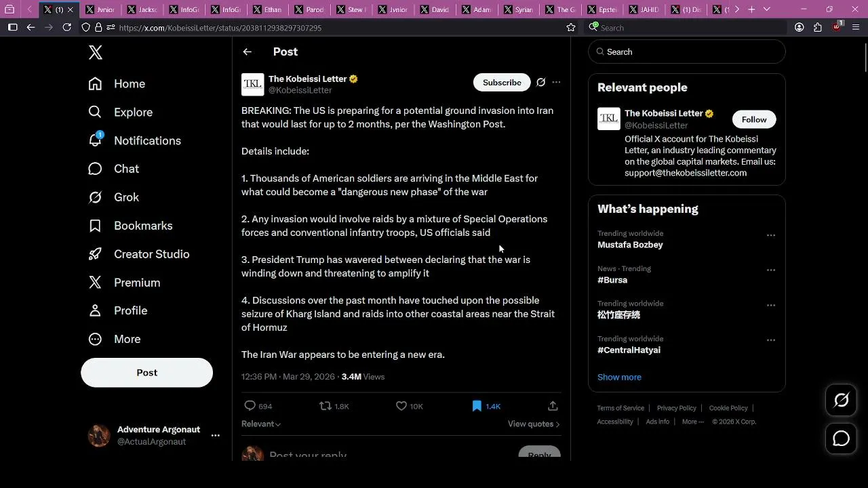Click the Subscribe button
868x488 pixels.
[x=502, y=82]
